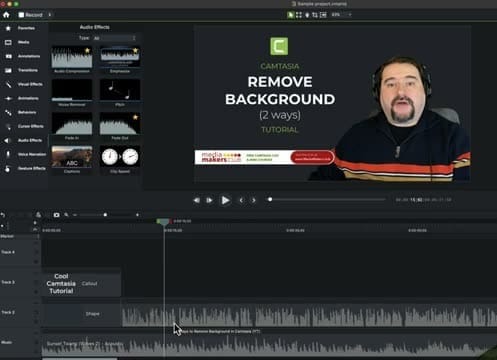Open the effect Type filter dropdown
This screenshot has height=360, width=497.
click(x=115, y=38)
